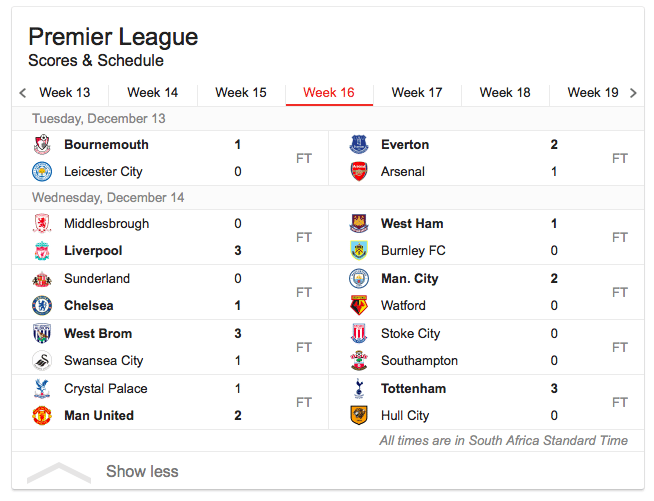Click the Man United club crest
Viewport: 654px width, 501px height.
tap(42, 415)
